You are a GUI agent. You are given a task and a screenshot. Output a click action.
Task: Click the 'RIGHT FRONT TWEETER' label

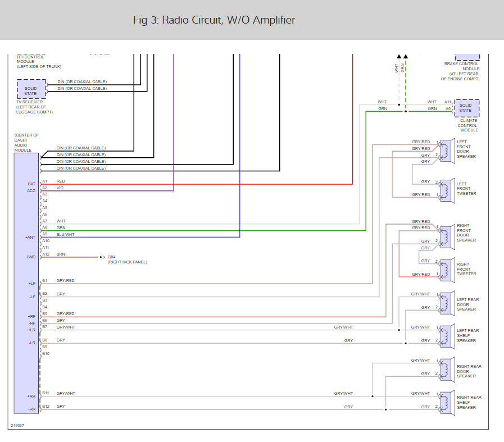click(x=466, y=269)
